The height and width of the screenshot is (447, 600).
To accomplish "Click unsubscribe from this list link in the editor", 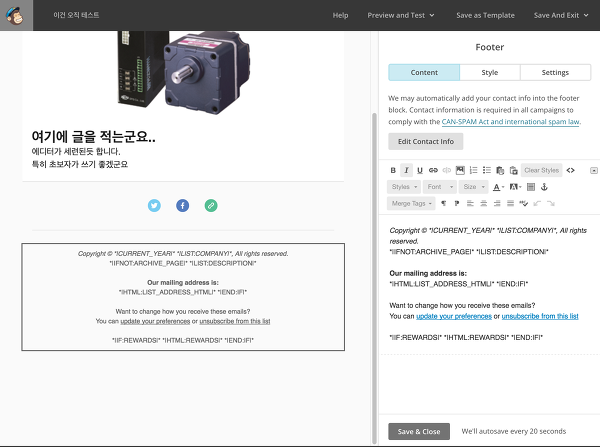I will pos(540,316).
